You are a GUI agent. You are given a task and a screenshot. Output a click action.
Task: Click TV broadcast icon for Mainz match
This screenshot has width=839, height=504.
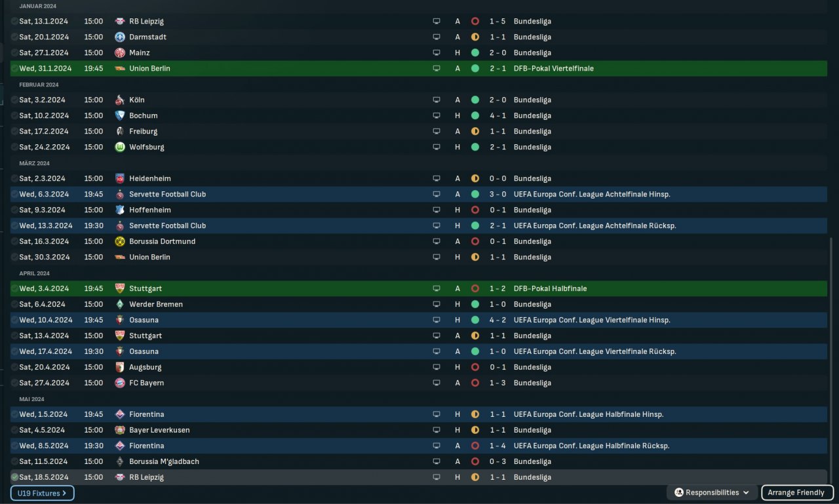tap(437, 52)
